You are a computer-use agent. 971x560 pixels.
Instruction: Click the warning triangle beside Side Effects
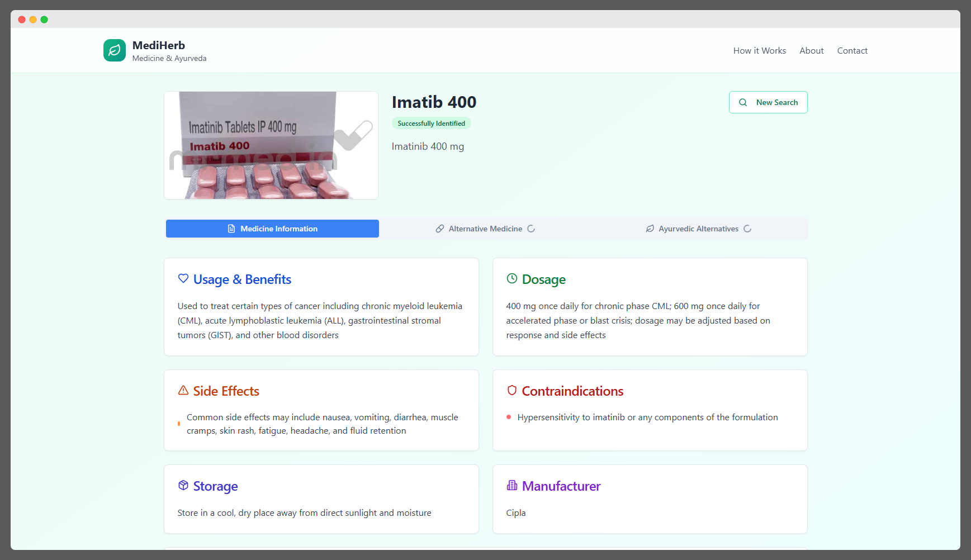[183, 390]
